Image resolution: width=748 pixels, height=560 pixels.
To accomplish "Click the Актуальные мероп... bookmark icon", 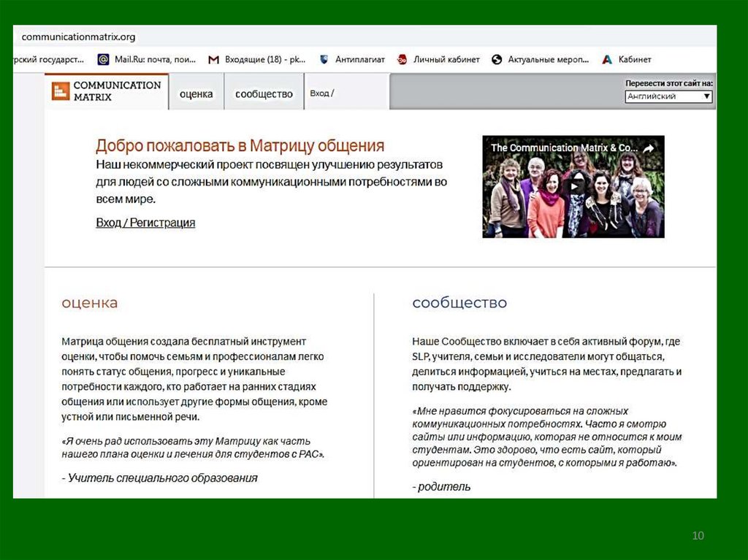I will 497,60.
